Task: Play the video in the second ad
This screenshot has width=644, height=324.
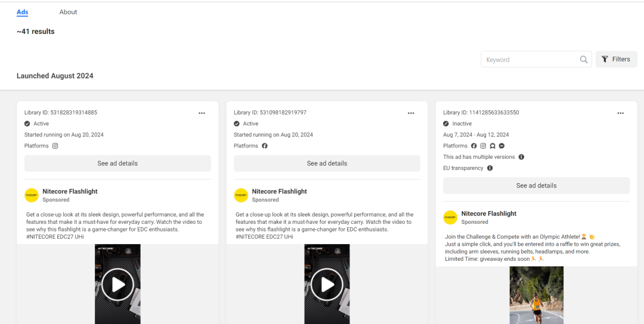Action: coord(327,285)
